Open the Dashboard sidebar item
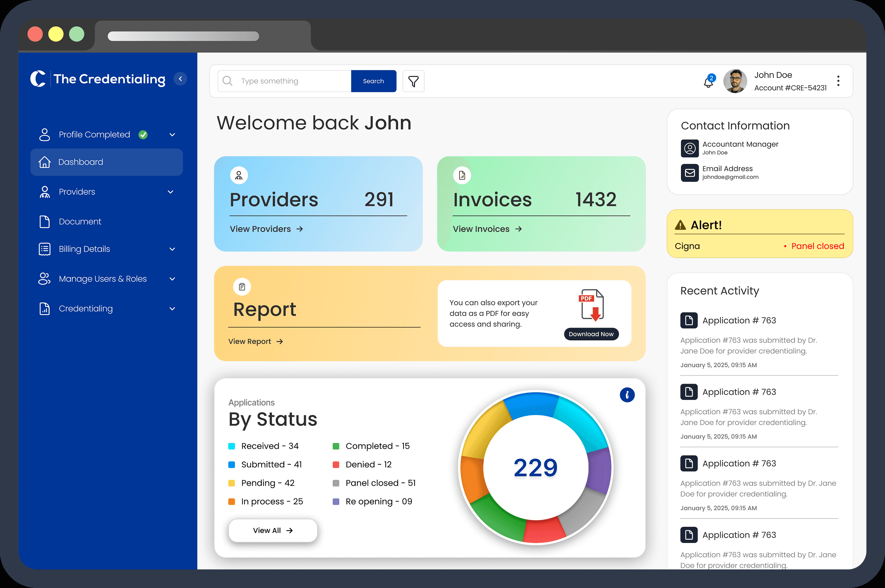The height and width of the screenshot is (588, 885). coord(81,161)
